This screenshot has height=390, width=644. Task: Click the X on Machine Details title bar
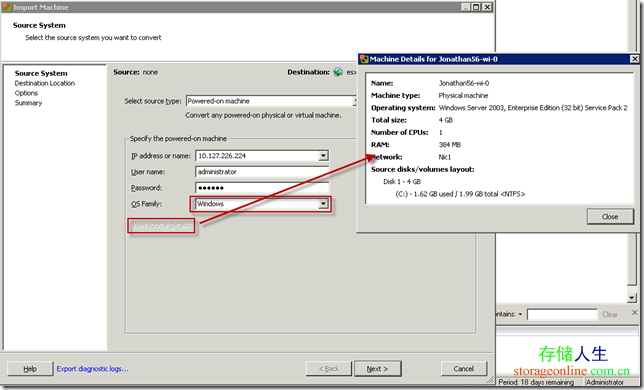(634, 59)
